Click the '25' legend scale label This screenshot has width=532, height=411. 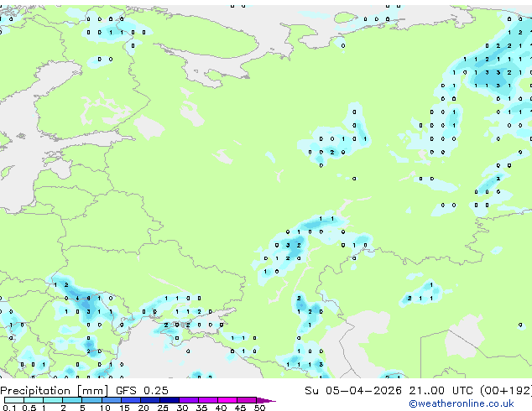163,408
